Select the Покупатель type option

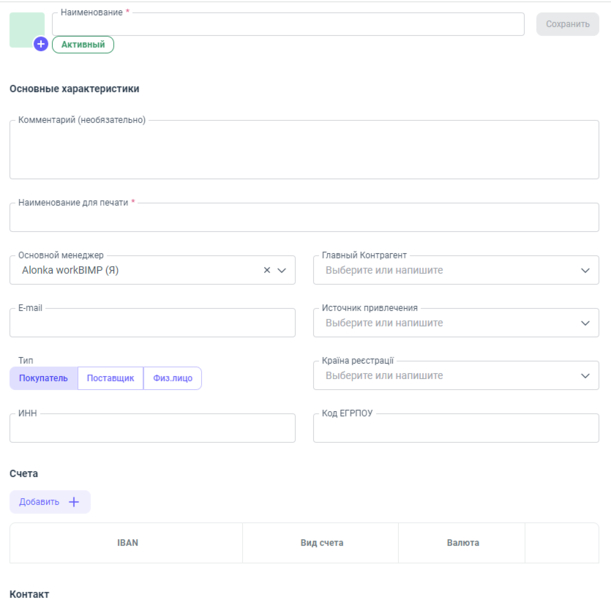pyautogui.click(x=43, y=378)
